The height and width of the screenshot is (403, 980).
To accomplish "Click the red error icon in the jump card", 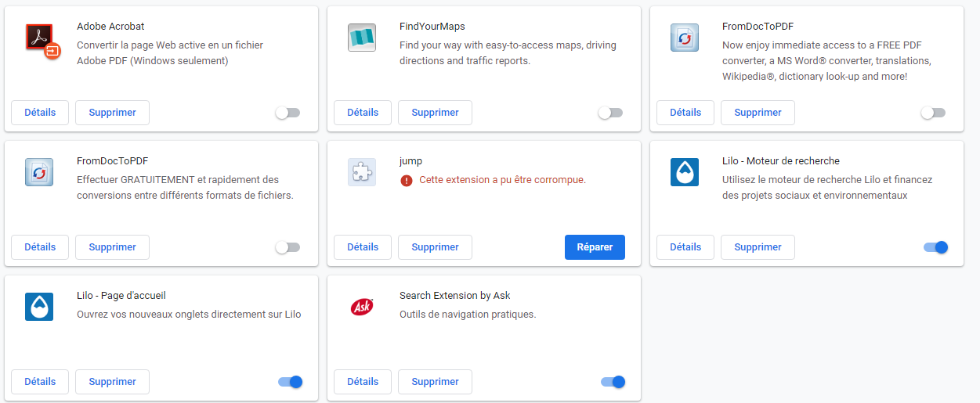I will coord(406,180).
